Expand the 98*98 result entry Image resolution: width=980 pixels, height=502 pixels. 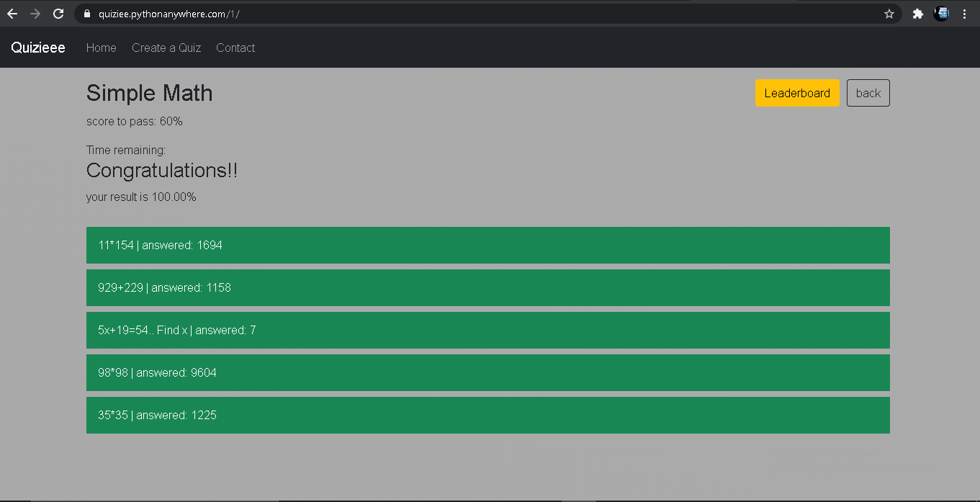click(488, 372)
